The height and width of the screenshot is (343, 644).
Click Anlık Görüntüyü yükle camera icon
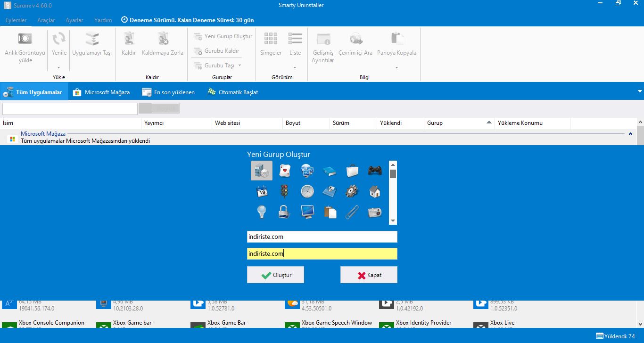coord(25,39)
